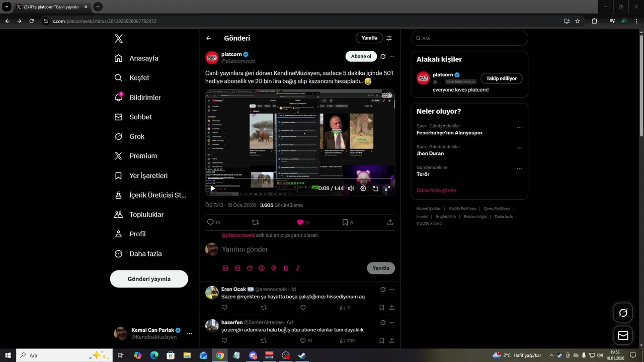The height and width of the screenshot is (362, 644).
Task: Open the X logo home icon
Action: 118,39
